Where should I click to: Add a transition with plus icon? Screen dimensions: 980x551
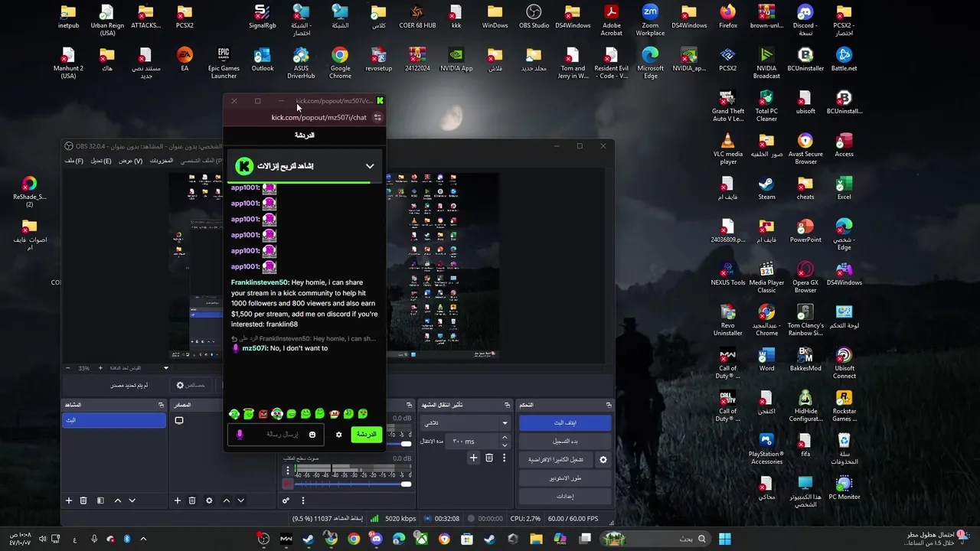tap(473, 458)
